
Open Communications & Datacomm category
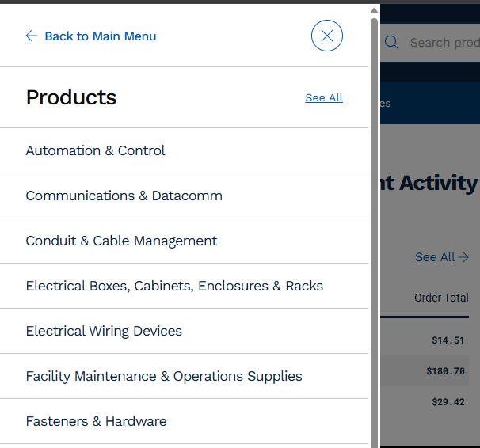click(x=184, y=196)
